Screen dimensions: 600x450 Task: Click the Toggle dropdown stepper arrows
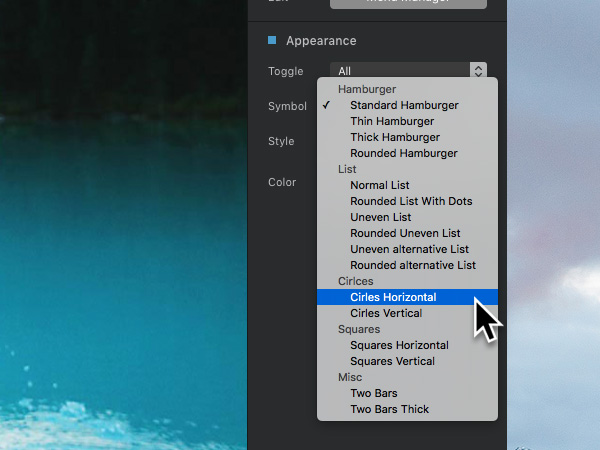point(478,70)
